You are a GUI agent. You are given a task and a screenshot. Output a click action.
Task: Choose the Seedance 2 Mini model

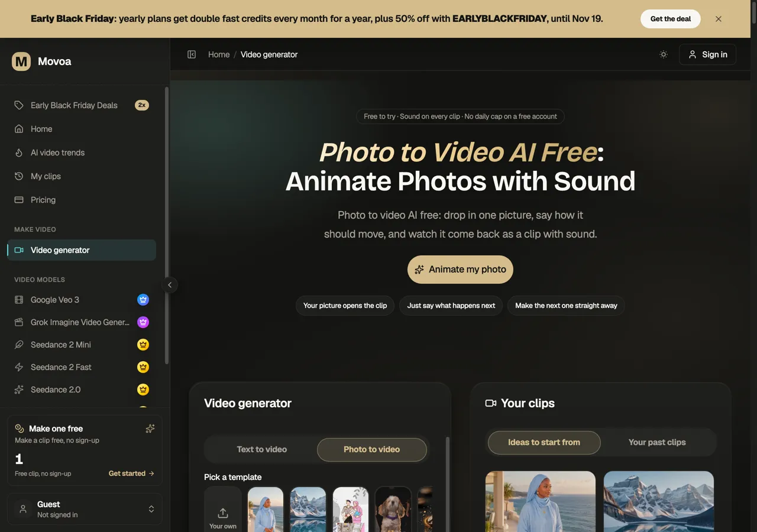point(82,345)
